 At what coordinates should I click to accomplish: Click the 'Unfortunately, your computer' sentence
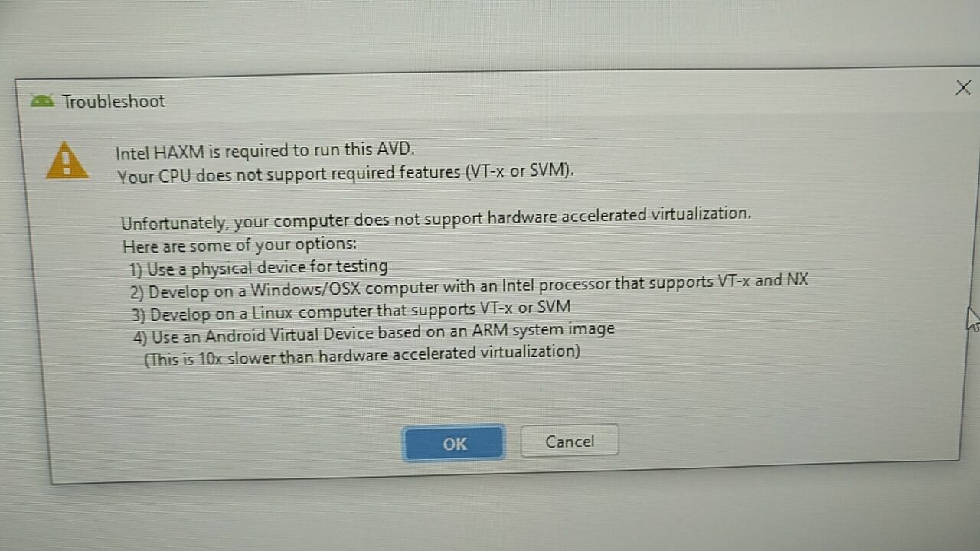(x=436, y=219)
